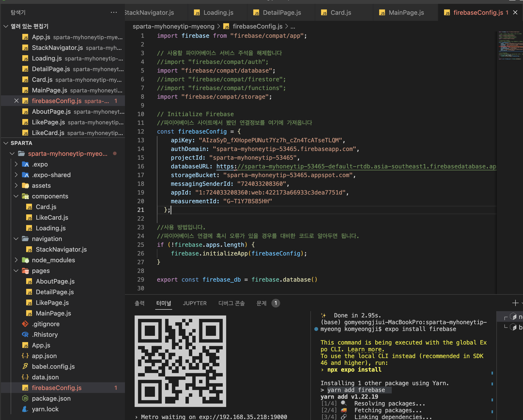523x420 pixels.
Task: Click the terminal scrollbar marker strip
Action: tap(492, 393)
